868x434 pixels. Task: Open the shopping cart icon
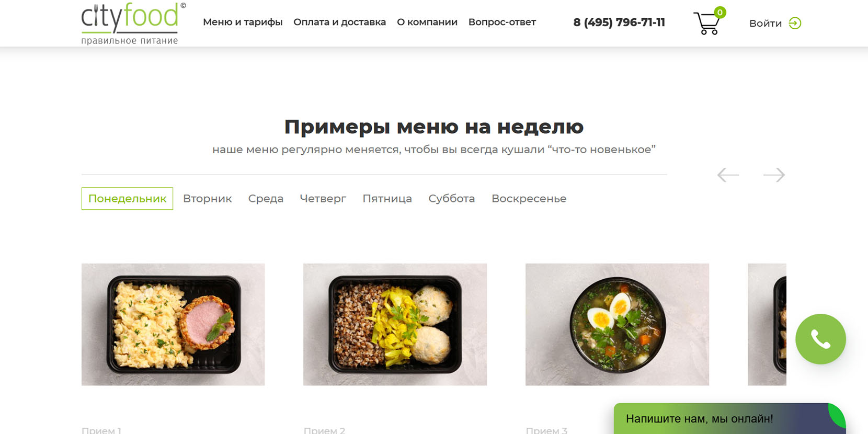[x=706, y=24]
